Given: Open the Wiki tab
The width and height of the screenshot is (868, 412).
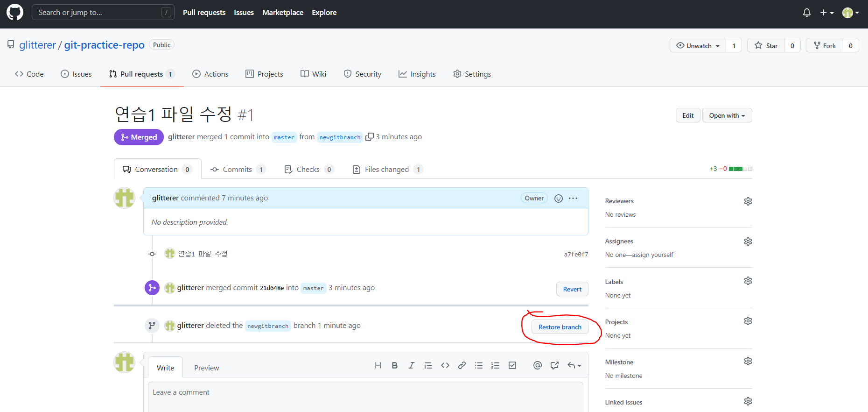Looking at the screenshot, I should 314,74.
